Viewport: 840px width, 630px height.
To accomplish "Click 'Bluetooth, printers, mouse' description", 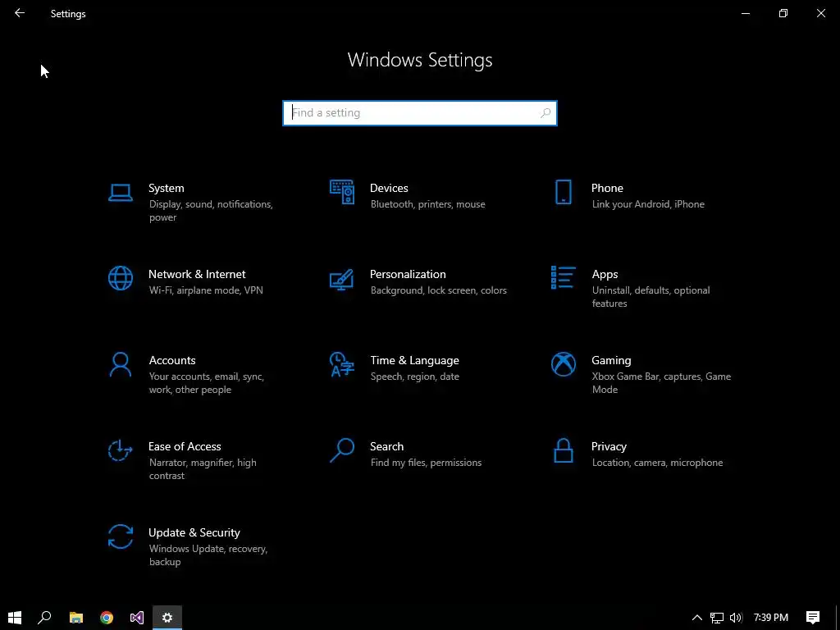I will click(427, 204).
